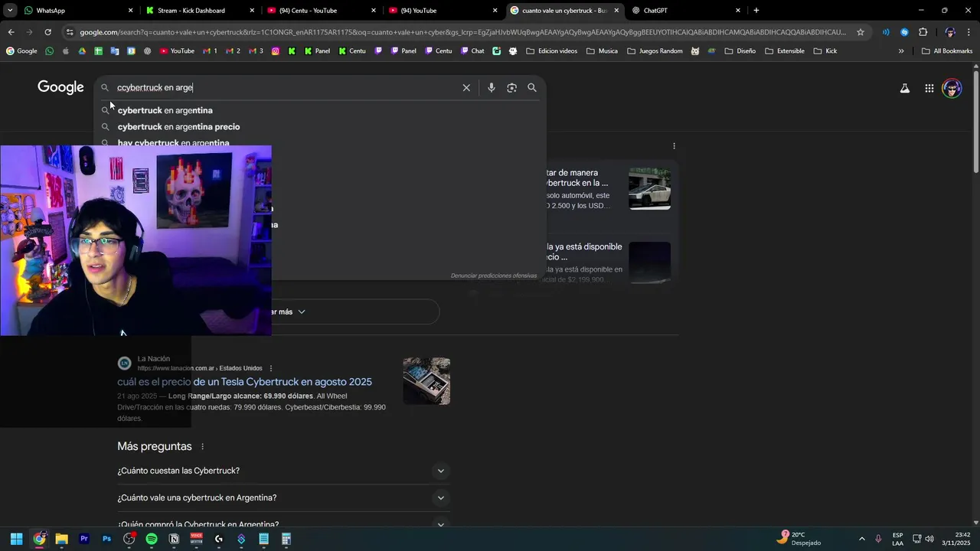Image resolution: width=980 pixels, height=551 pixels.
Task: Open the Google account avatar on the page
Action: point(952,89)
